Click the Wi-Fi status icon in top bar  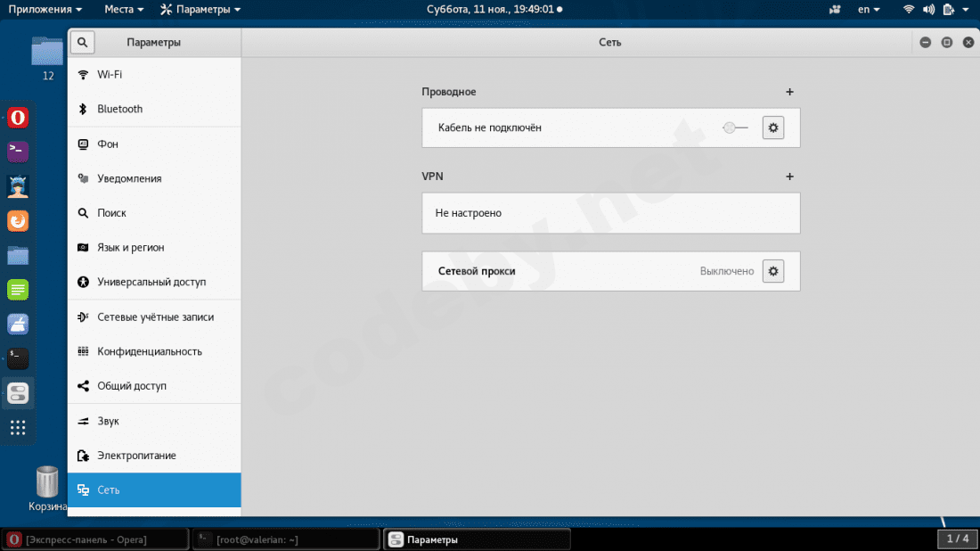pyautogui.click(x=909, y=10)
